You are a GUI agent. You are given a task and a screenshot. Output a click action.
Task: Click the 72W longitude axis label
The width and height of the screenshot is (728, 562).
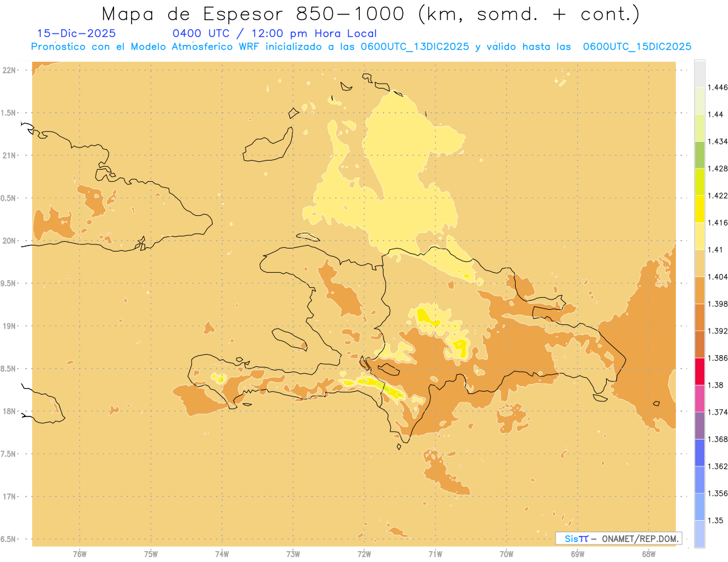tap(364, 554)
